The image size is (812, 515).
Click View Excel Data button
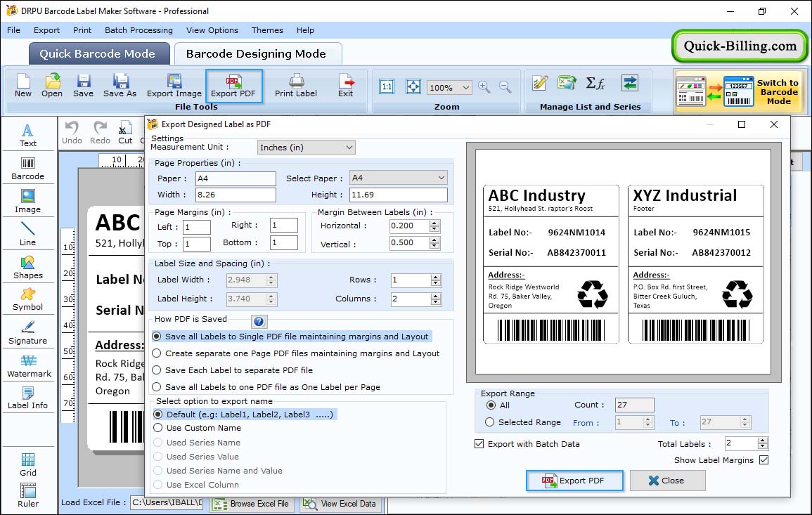pyautogui.click(x=341, y=504)
